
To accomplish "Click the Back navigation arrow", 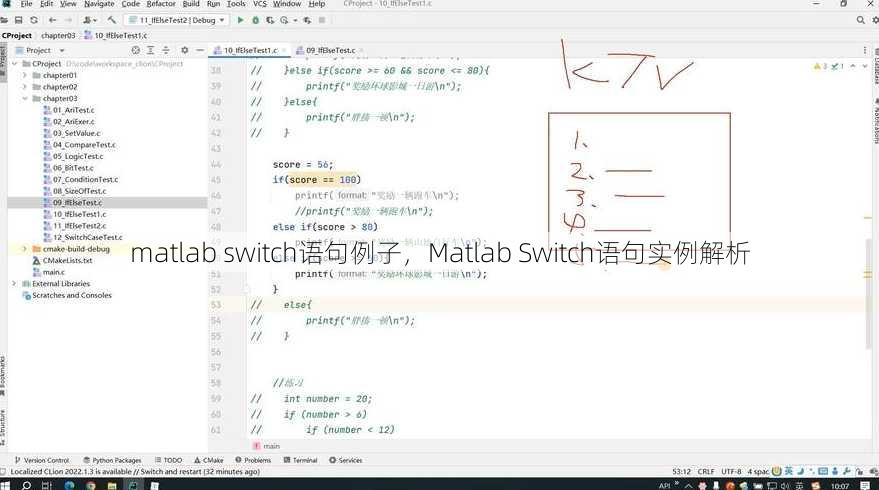I will (52, 20).
